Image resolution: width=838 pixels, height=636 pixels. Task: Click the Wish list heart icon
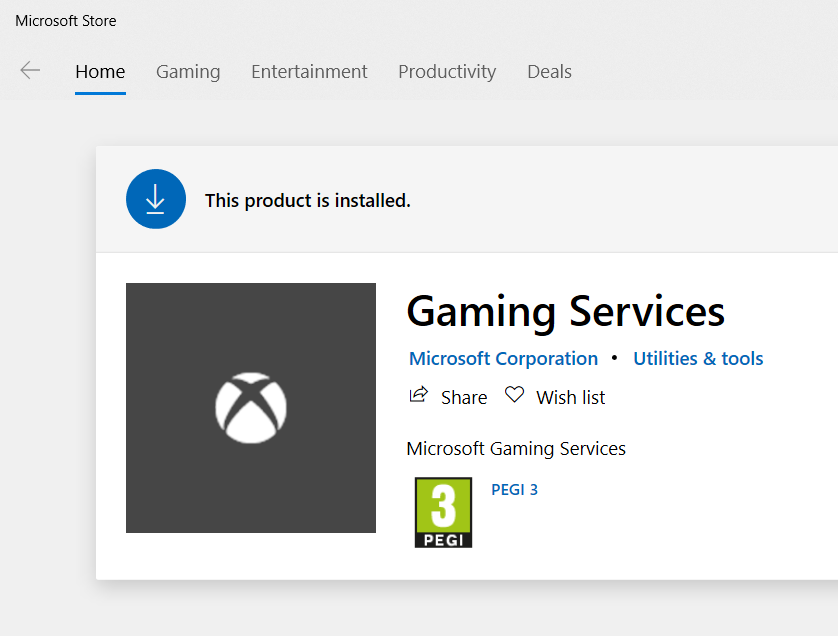coord(514,395)
